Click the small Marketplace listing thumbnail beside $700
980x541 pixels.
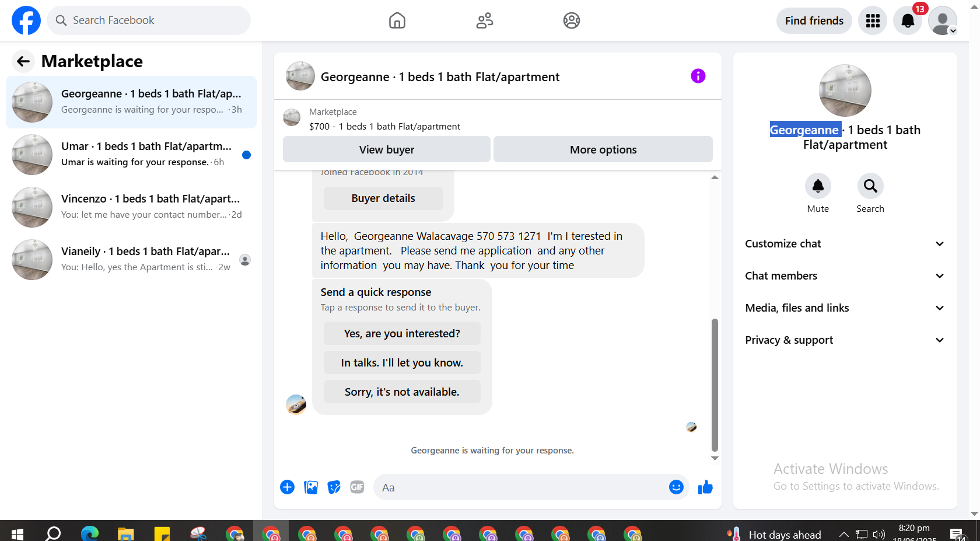click(292, 117)
